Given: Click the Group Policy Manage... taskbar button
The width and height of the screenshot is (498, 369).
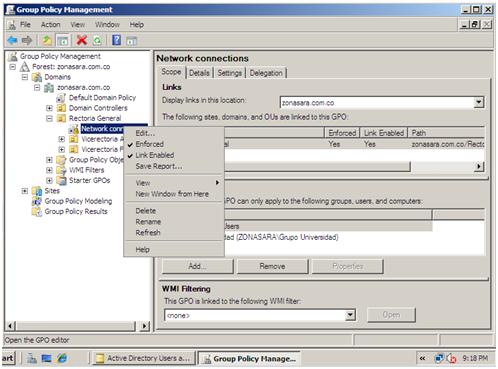Looking at the screenshot, I should coord(249,359).
